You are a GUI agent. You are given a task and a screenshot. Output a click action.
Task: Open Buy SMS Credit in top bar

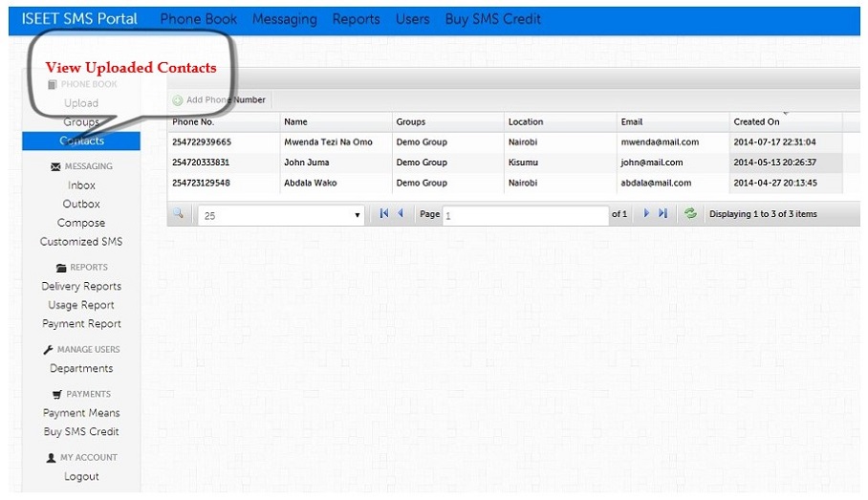point(492,19)
